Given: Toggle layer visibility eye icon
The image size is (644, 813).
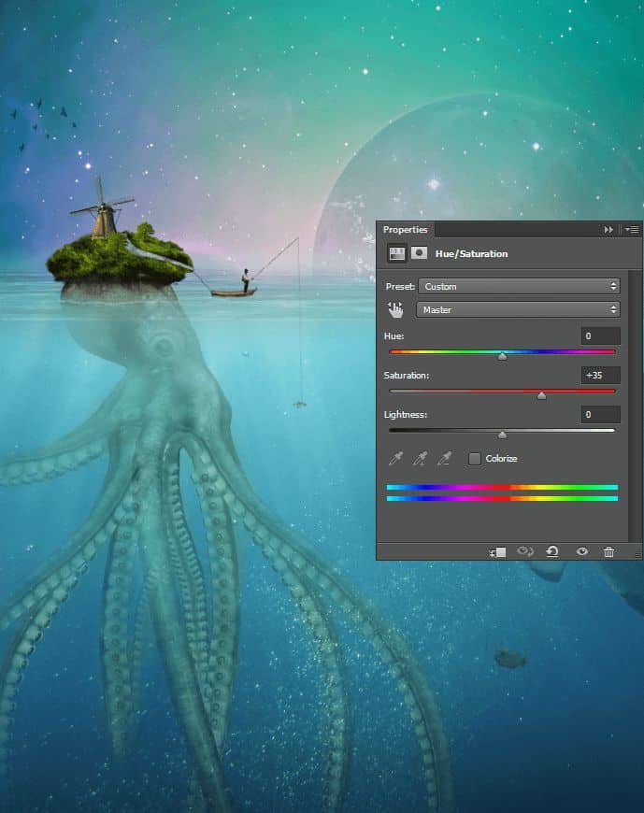Looking at the screenshot, I should tap(582, 551).
